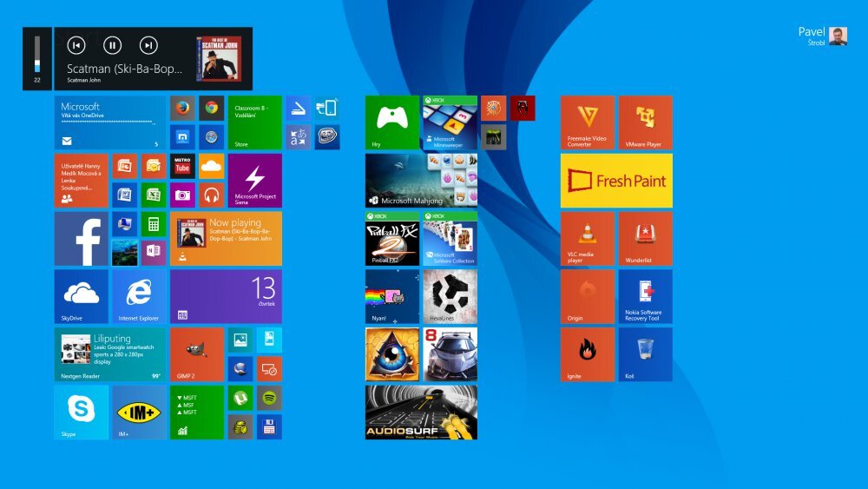Open the Facebook tile

81,239
